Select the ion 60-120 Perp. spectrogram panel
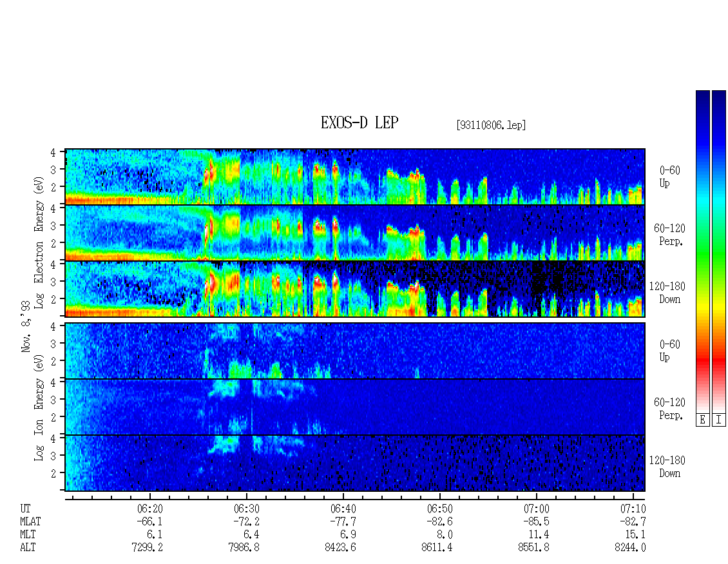728x564 pixels. click(x=355, y=407)
